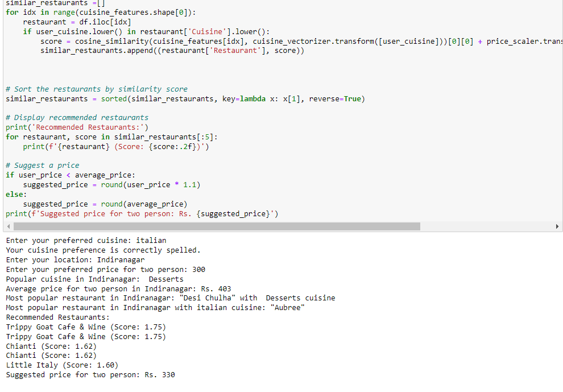
Task: Place cursor on the else: keyword
Action: 14,194
